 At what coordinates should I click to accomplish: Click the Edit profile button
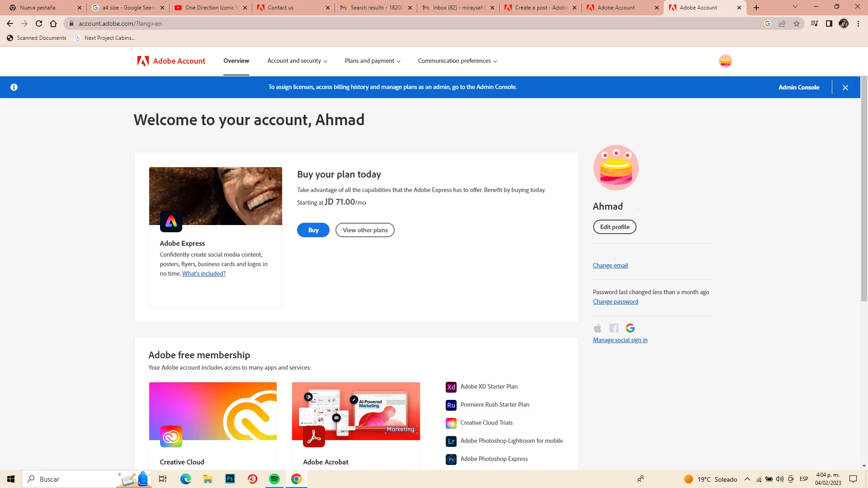click(x=614, y=227)
